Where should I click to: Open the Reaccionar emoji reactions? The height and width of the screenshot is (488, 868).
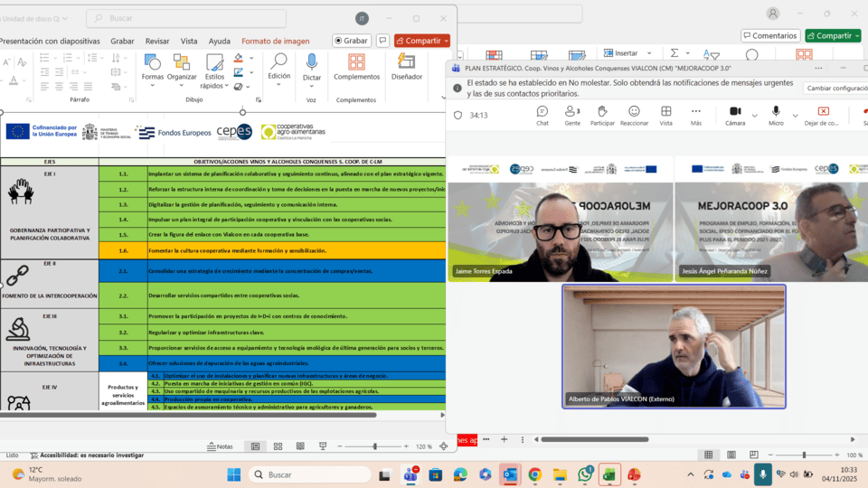[634, 115]
